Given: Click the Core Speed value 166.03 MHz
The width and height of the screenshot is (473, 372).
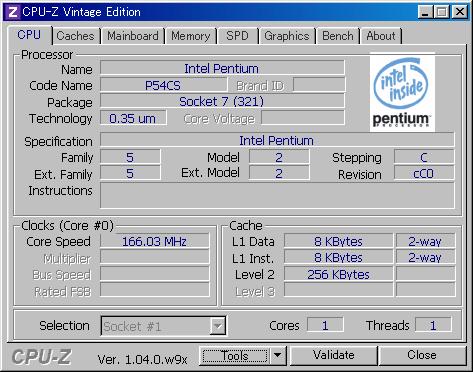Looking at the screenshot, I should coord(154,241).
